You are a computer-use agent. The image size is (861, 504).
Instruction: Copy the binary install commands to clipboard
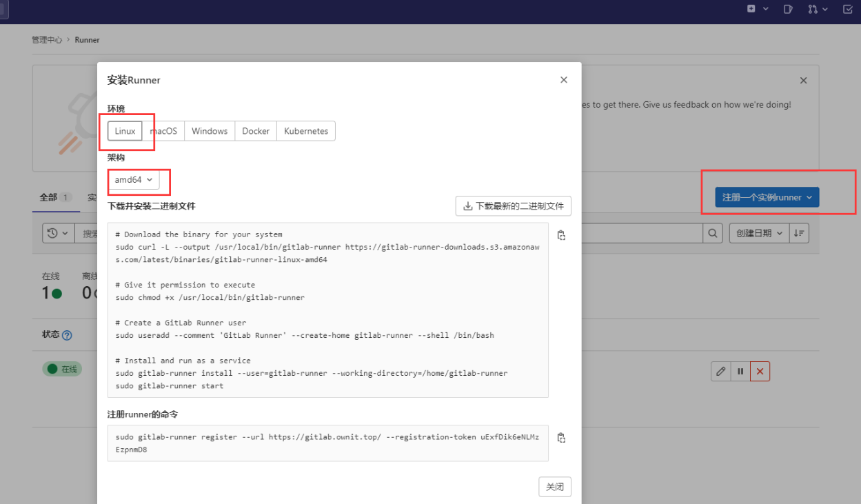(x=561, y=235)
